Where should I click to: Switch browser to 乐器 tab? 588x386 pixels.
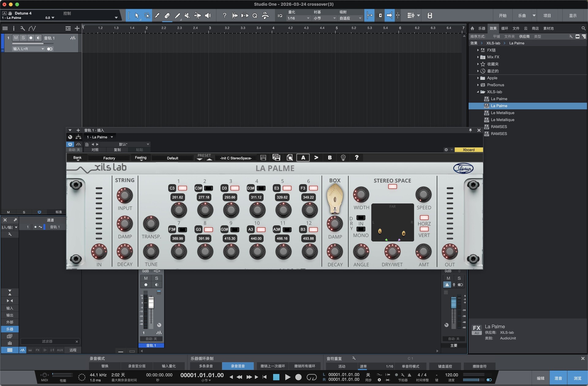pos(482,28)
